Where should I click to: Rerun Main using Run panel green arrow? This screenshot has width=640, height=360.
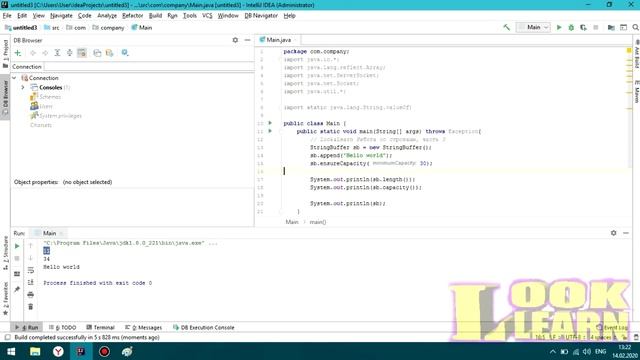click(17, 246)
